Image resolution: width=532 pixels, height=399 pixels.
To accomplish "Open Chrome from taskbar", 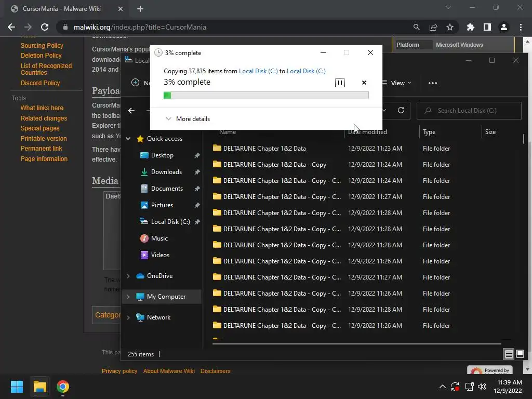I will click(63, 387).
